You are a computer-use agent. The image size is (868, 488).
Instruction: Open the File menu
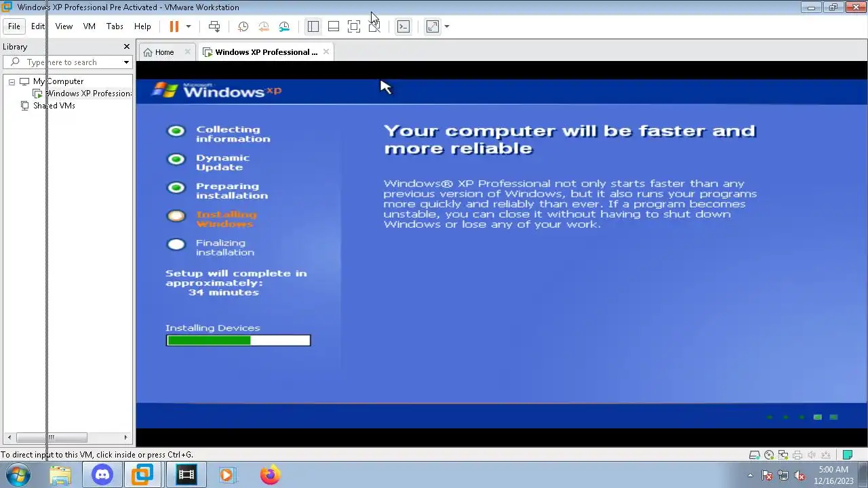click(14, 26)
